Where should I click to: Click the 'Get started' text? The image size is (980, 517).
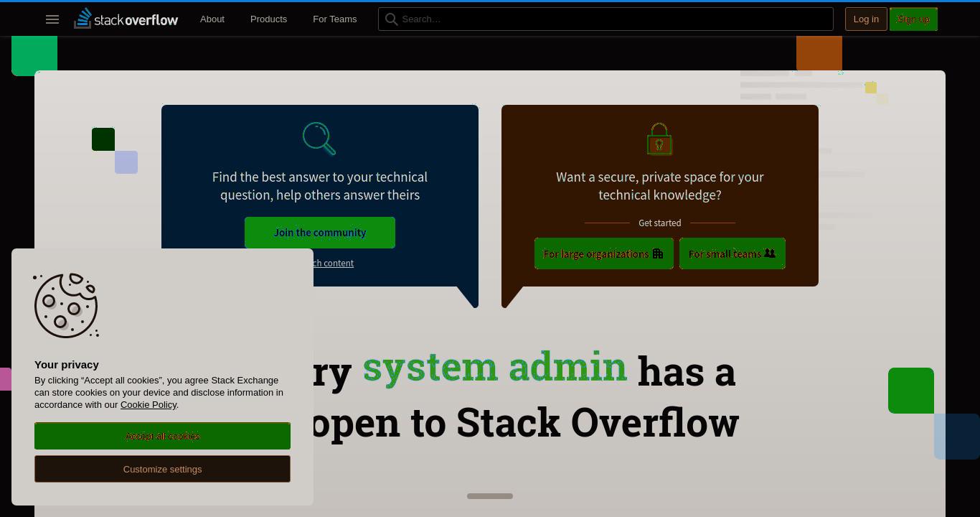coord(660,223)
